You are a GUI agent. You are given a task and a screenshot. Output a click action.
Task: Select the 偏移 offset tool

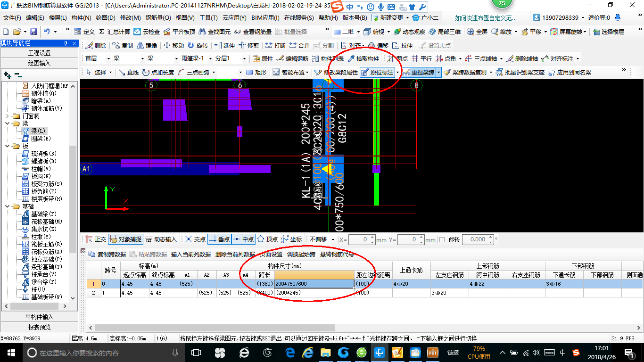point(379,45)
